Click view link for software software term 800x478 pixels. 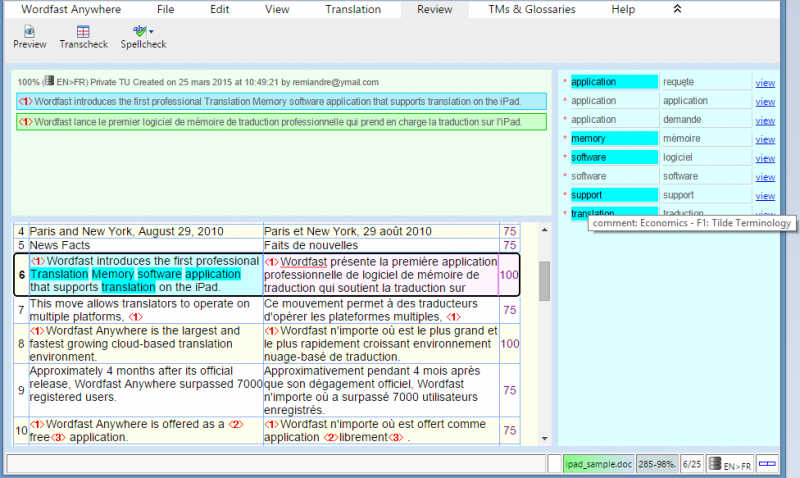pyautogui.click(x=765, y=177)
